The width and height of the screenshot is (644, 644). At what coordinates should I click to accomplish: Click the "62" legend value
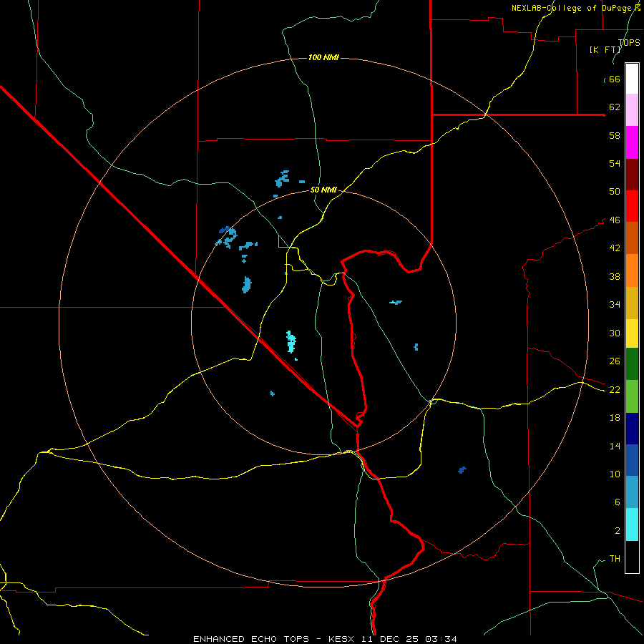[615, 107]
